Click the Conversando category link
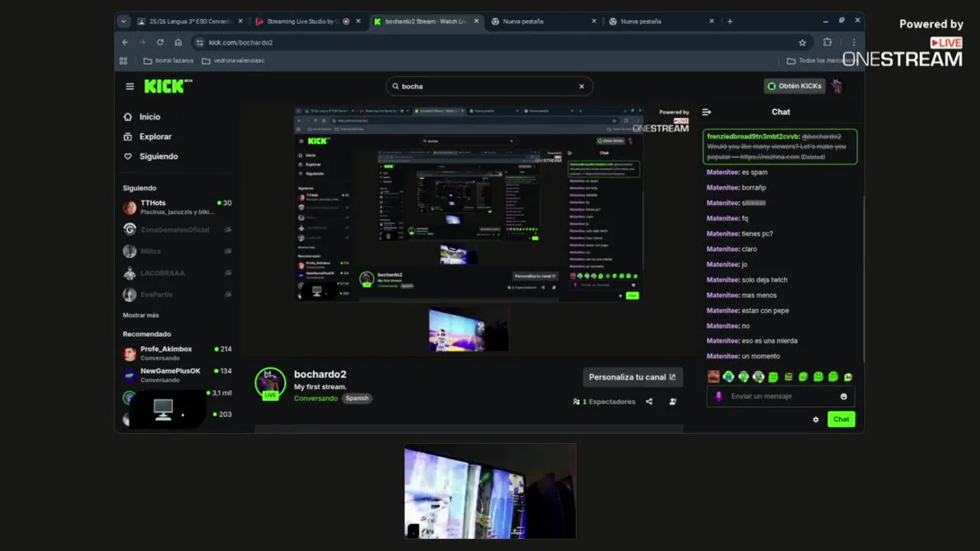Image resolution: width=980 pixels, height=551 pixels. (x=315, y=399)
